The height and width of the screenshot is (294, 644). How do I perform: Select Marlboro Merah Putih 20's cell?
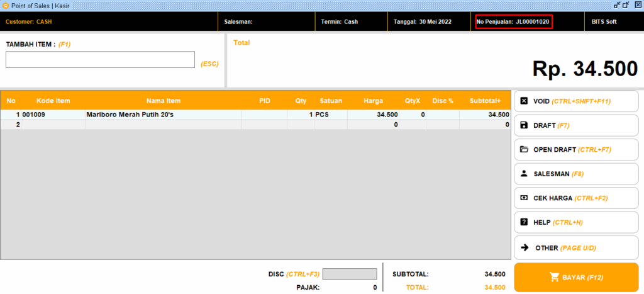tap(164, 115)
